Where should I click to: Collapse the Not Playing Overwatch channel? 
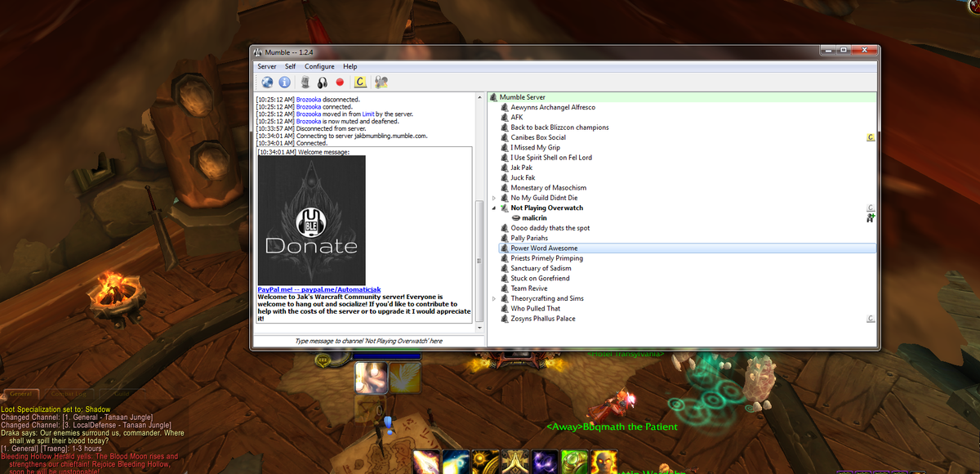pos(493,208)
